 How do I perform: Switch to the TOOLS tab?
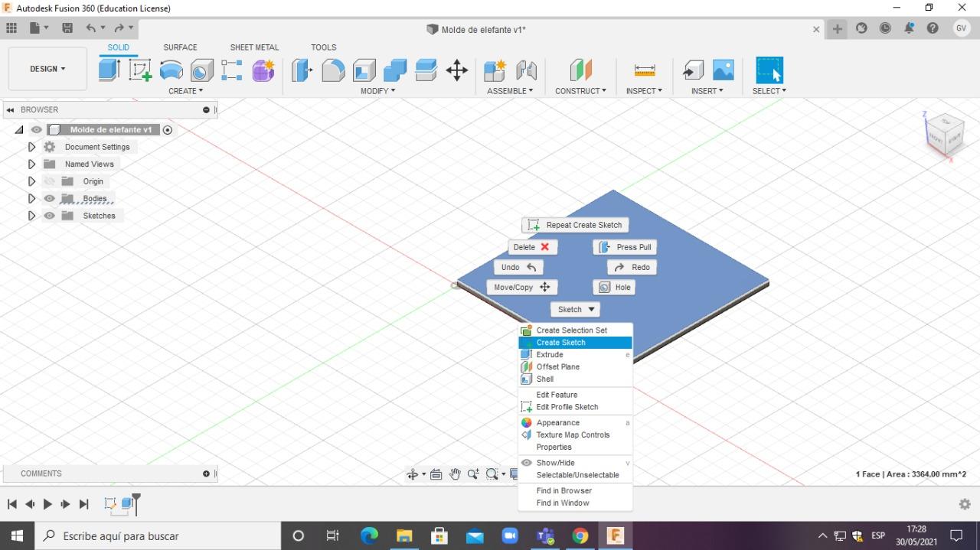click(x=324, y=47)
